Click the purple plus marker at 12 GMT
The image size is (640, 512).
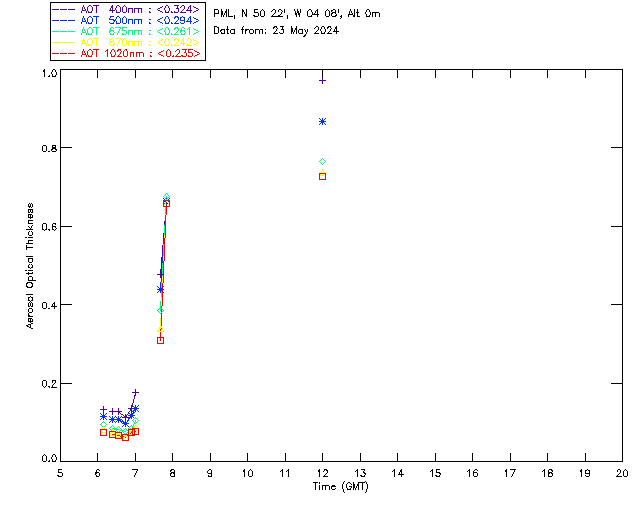(x=322, y=81)
